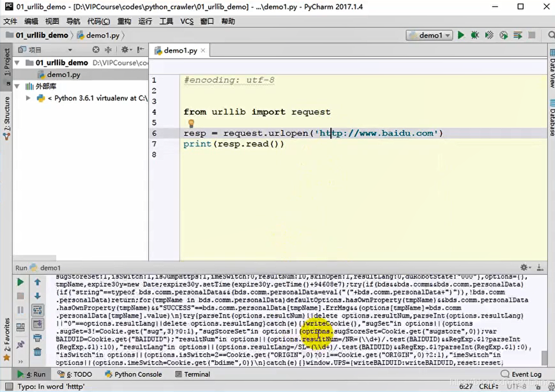Restore layout in the Run panel
555x392 pixels.
click(x=20, y=327)
